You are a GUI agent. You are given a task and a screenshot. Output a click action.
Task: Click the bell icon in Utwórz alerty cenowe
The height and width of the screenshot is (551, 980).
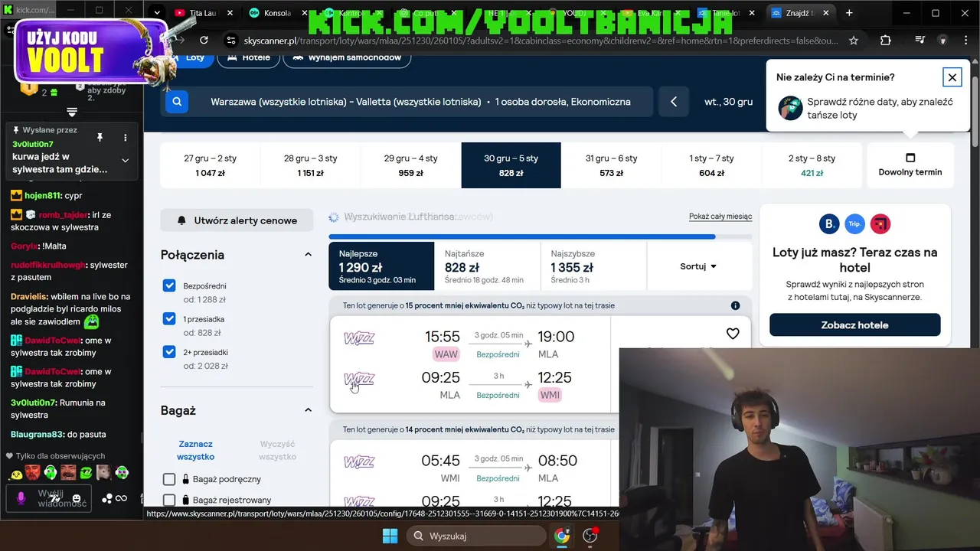(x=181, y=220)
